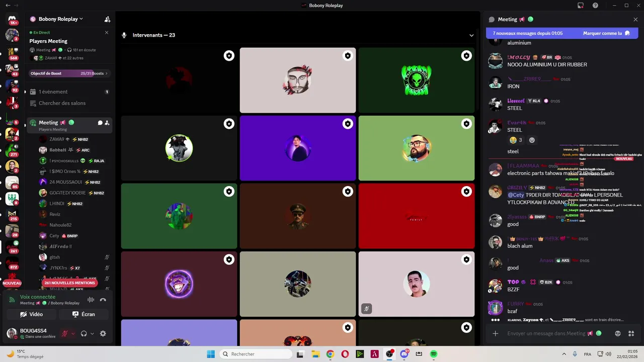Image resolution: width=644 pixels, height=362 pixels.
Task: Click the Meeting chat panel title
Action: [507, 19]
